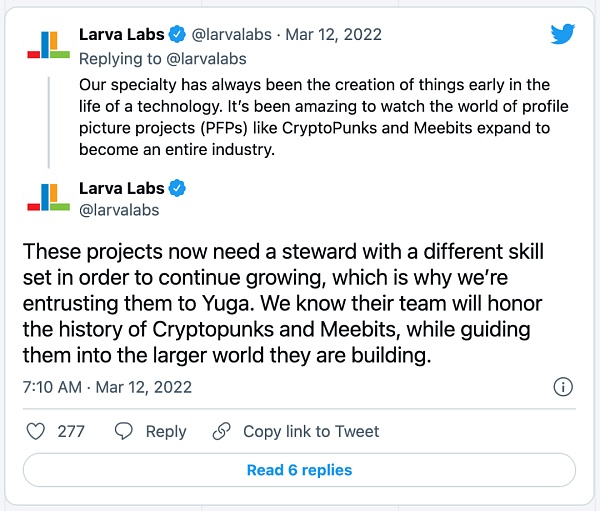Image resolution: width=600 pixels, height=511 pixels.
Task: Click the reply speech bubble icon
Action: 124,431
